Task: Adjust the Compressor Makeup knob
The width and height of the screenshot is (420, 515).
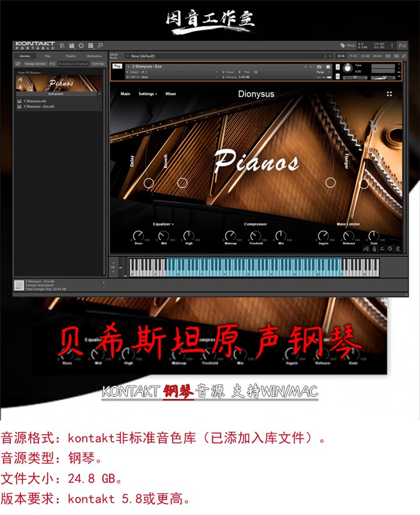Action: 230,235
